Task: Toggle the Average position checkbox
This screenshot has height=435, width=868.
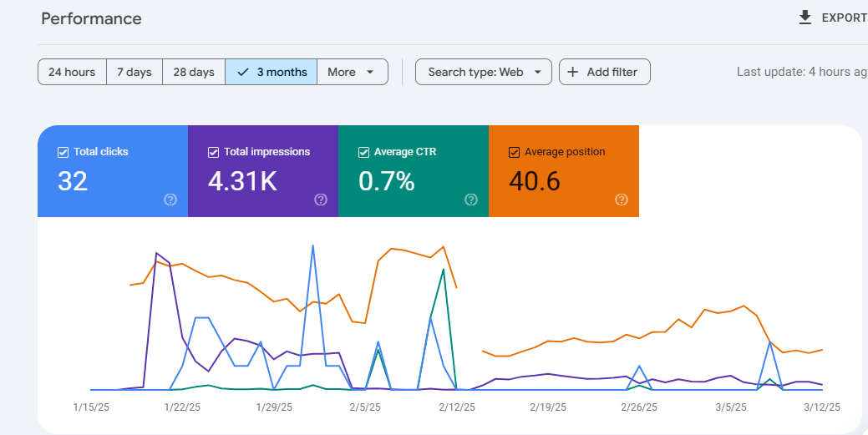Action: pos(515,152)
